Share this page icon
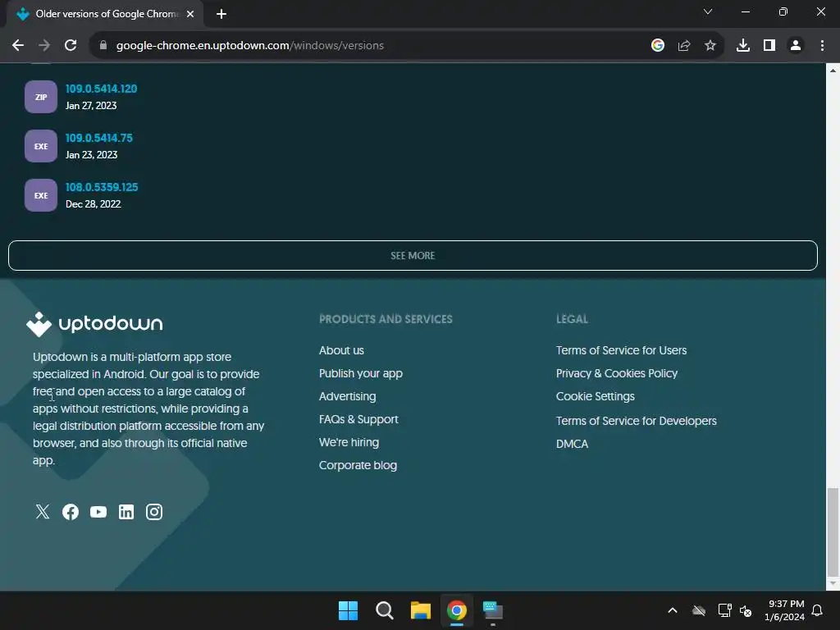 (x=684, y=46)
